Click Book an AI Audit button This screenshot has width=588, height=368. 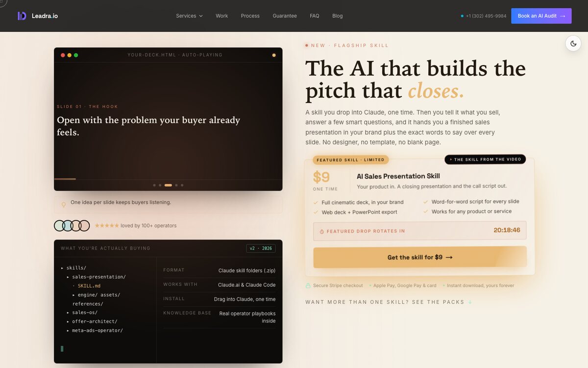(x=541, y=16)
